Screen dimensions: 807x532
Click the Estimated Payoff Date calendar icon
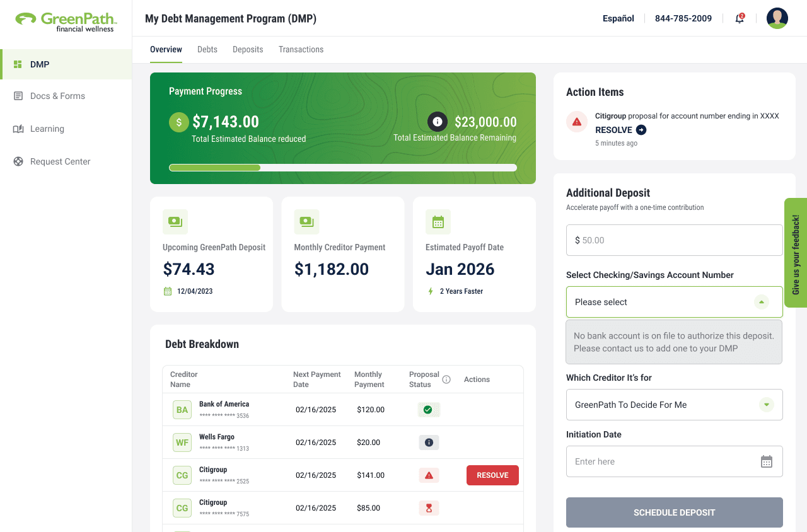click(x=438, y=222)
